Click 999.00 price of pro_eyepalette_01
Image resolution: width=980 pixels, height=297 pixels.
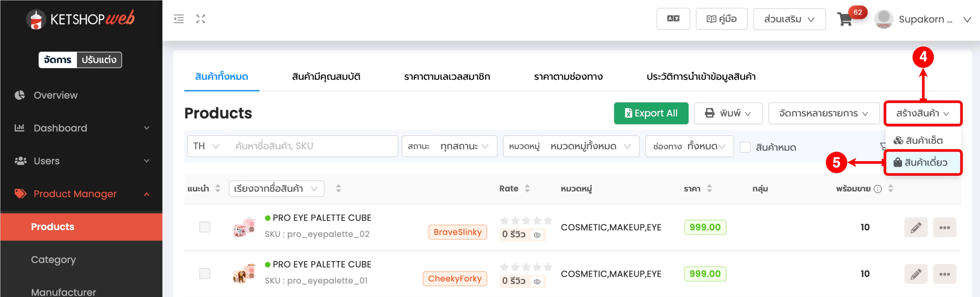click(x=705, y=274)
